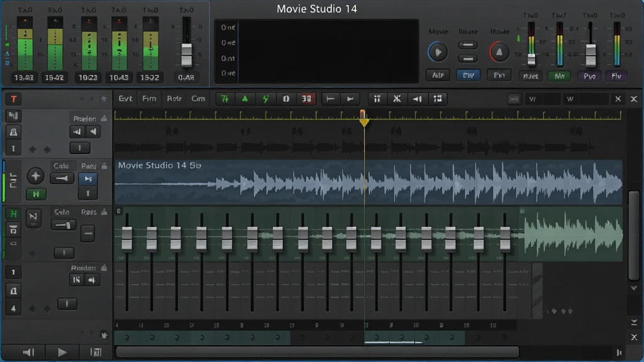Click the gray box button left of the W fields
The image size is (644, 362).
click(513, 99)
